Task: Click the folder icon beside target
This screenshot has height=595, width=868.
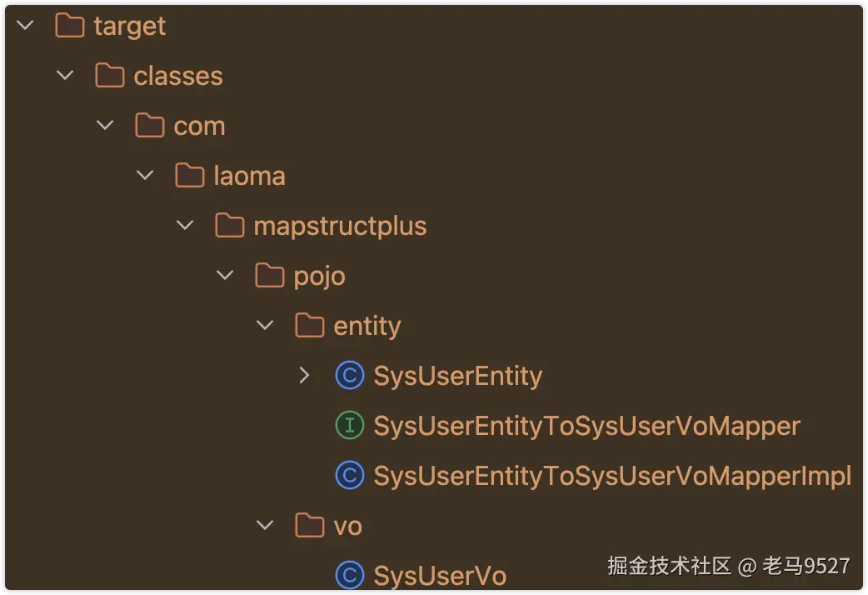Action: [x=67, y=25]
